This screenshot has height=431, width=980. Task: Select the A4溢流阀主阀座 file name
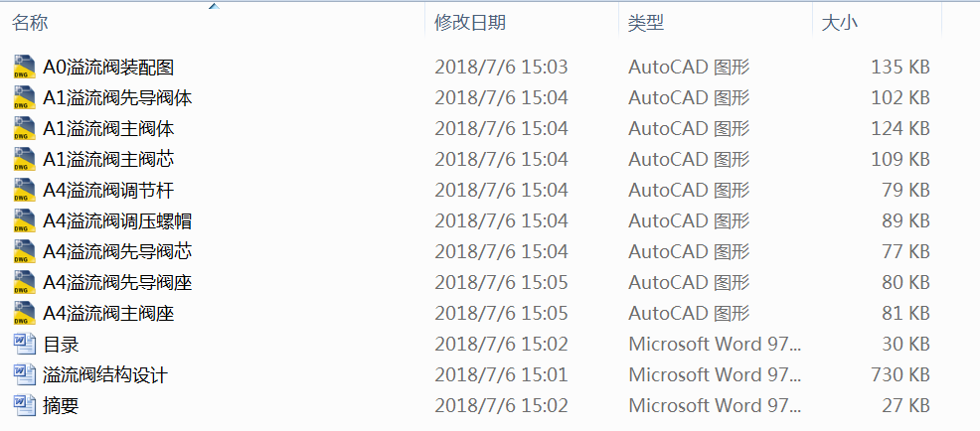[108, 314]
